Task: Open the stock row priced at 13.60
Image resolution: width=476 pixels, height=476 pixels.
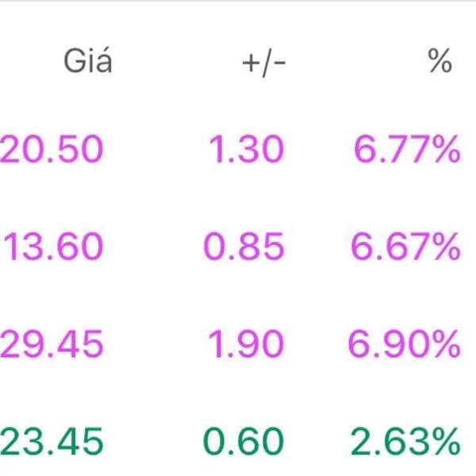Action: [x=238, y=246]
